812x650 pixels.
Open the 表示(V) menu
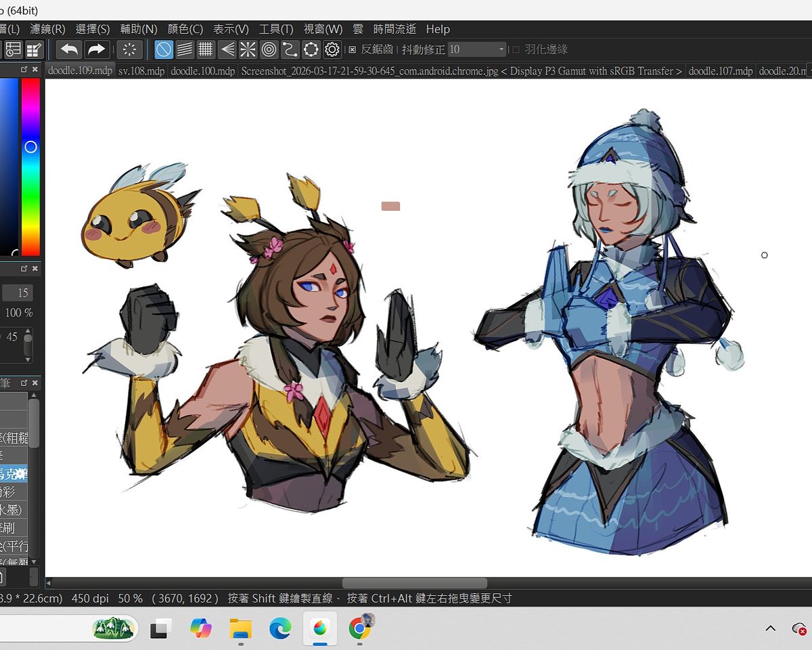point(231,29)
